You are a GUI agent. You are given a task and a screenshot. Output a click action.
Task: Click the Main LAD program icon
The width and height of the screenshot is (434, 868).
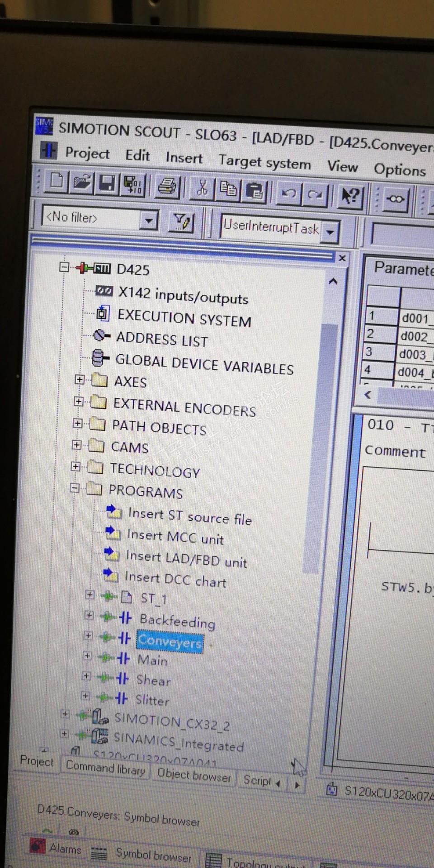coord(123,658)
